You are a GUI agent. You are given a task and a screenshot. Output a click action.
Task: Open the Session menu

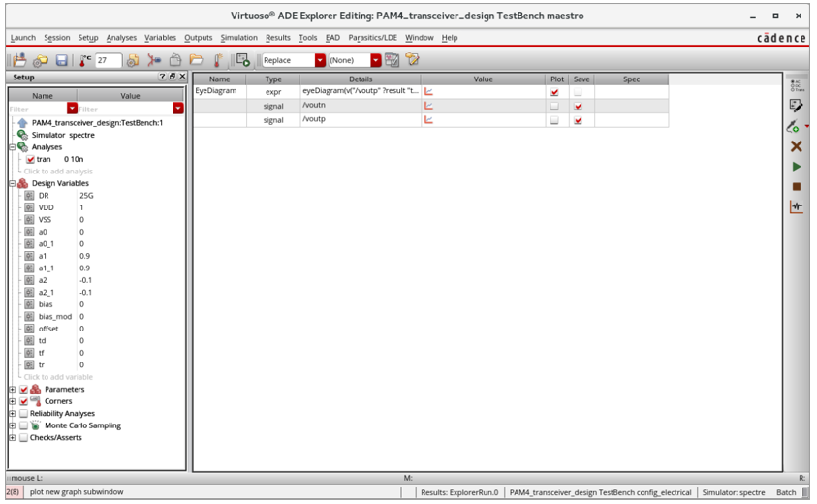click(x=57, y=38)
